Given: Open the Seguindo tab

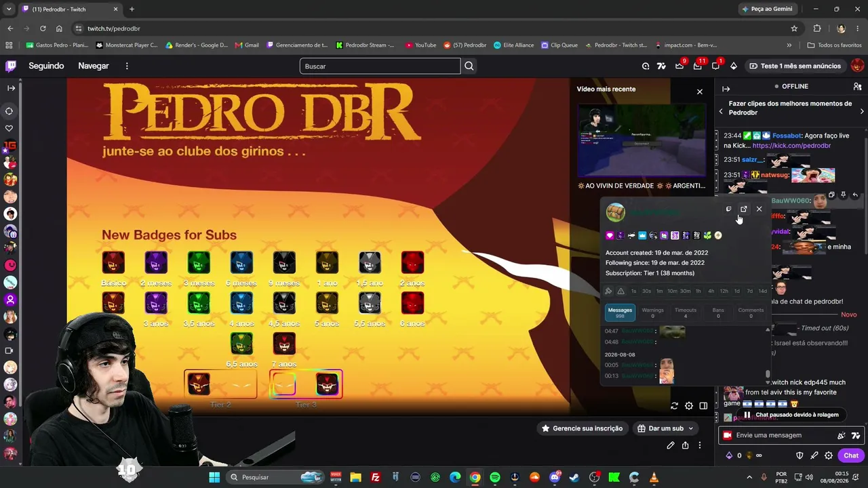Looking at the screenshot, I should [x=46, y=66].
